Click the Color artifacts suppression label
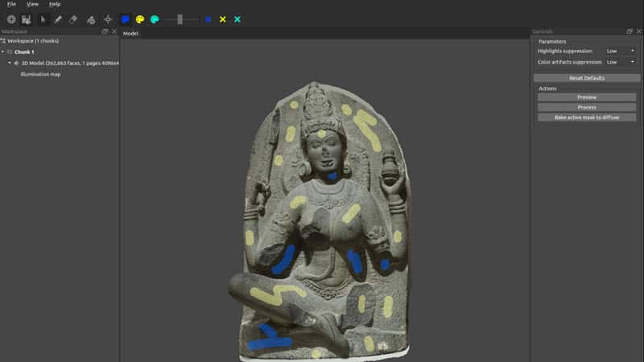Screen dimensions: 644x362 (x=570, y=62)
